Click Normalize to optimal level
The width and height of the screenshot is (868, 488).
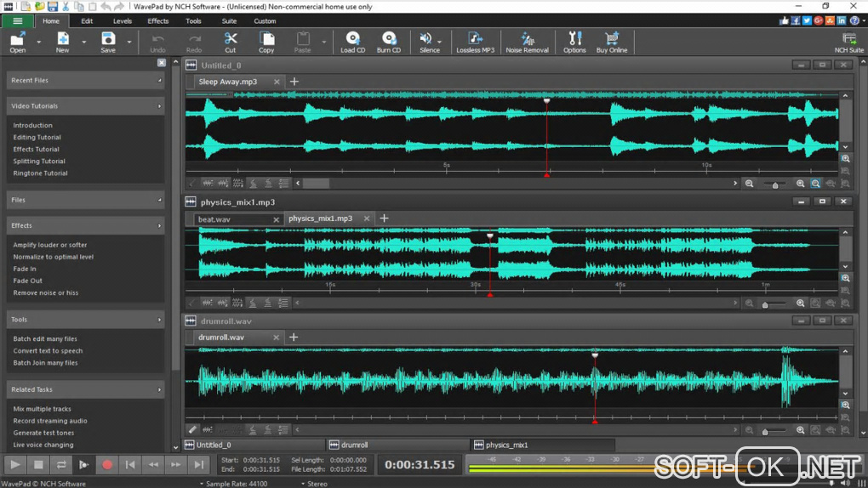tap(53, 257)
